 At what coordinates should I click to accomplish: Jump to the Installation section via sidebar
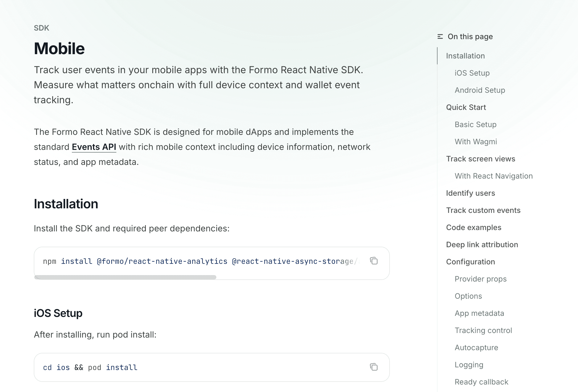tap(465, 56)
